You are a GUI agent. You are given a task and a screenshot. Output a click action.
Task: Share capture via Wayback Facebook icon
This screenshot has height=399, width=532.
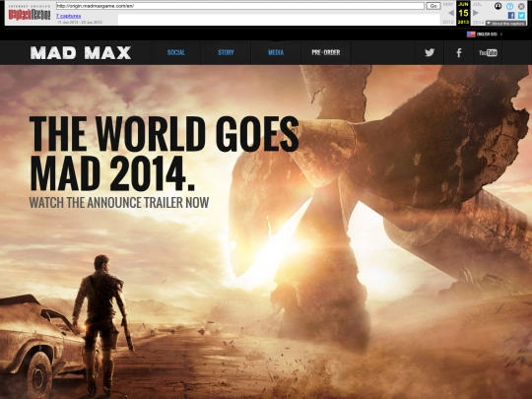point(511,15)
